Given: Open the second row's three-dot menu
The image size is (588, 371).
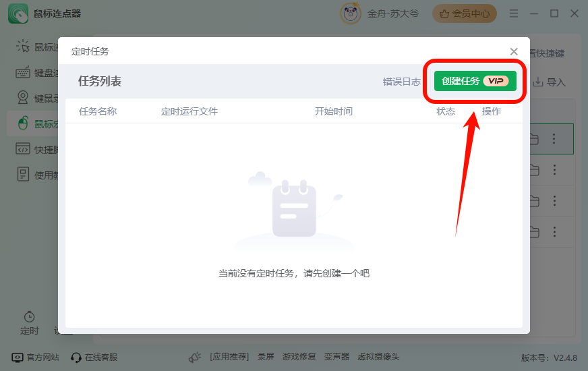Looking at the screenshot, I should (554, 170).
